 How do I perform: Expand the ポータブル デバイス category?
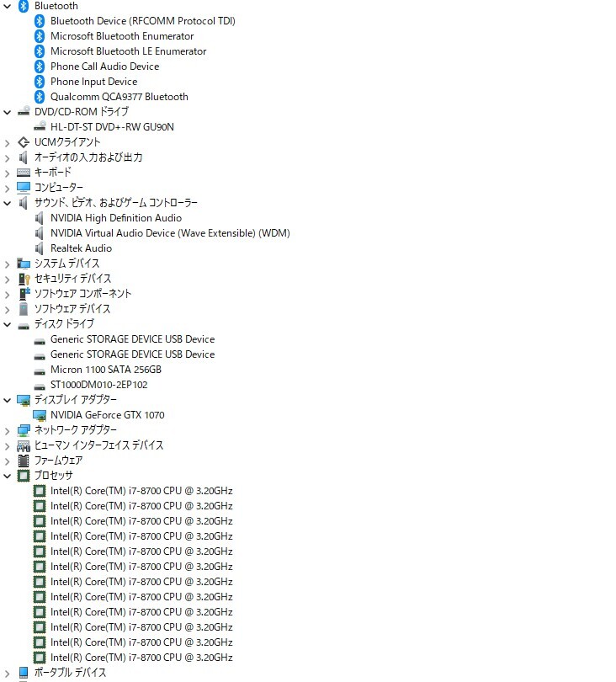coord(7,674)
